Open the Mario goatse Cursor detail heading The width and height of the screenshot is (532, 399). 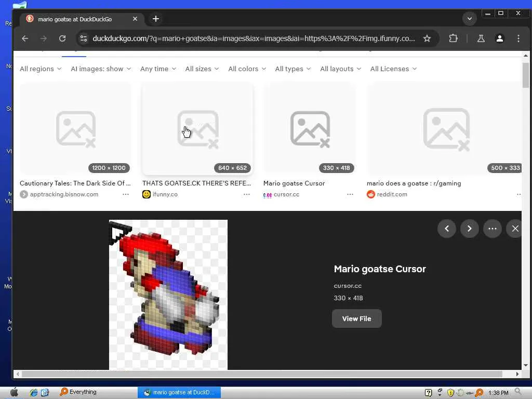[x=380, y=269]
